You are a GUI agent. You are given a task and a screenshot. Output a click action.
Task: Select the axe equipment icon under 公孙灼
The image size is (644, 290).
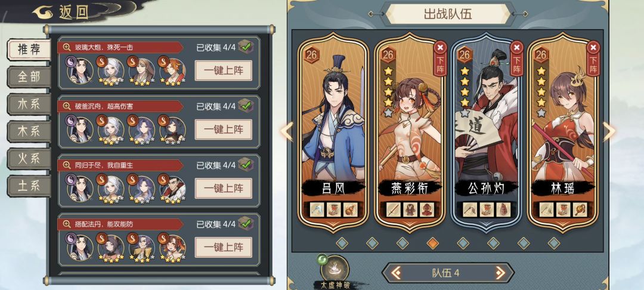point(469,209)
